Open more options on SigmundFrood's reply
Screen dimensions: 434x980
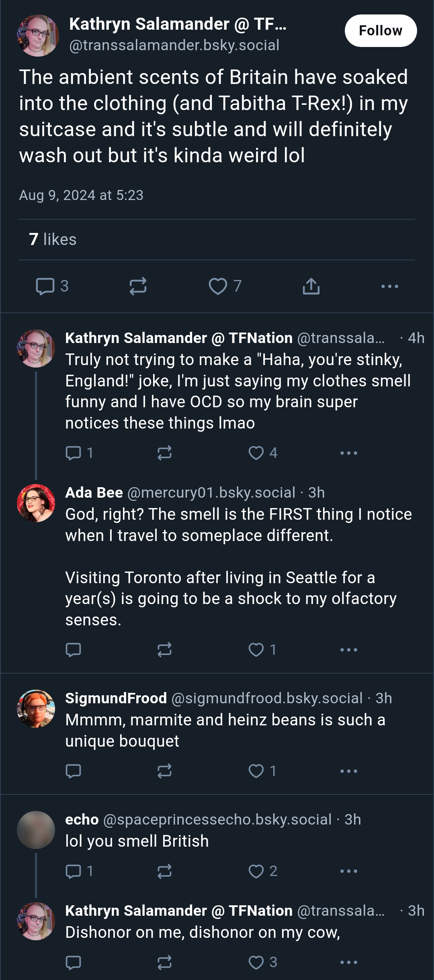pyautogui.click(x=348, y=771)
